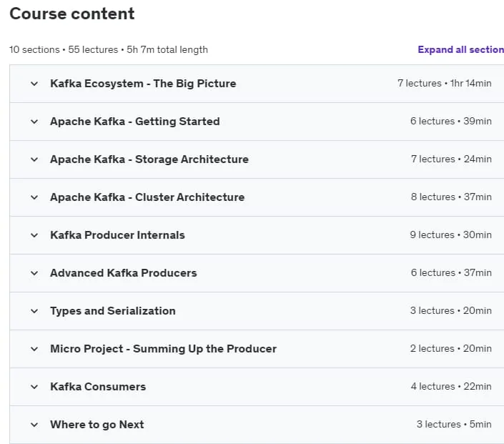The width and height of the screenshot is (504, 444).
Task: Click the '3 lectures • 5min' text
Action: [x=454, y=424]
